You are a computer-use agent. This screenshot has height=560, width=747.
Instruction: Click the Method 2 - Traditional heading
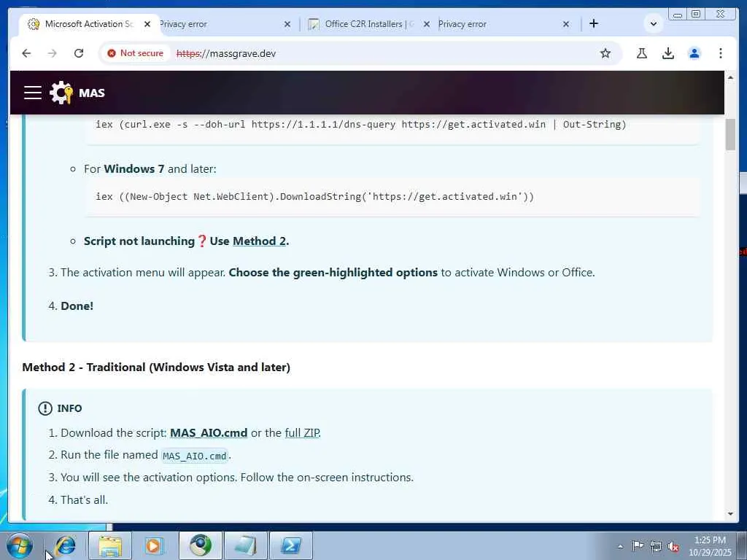tap(156, 367)
